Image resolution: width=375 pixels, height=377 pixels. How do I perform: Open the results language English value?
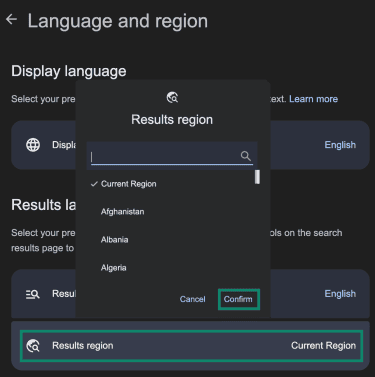click(x=340, y=294)
